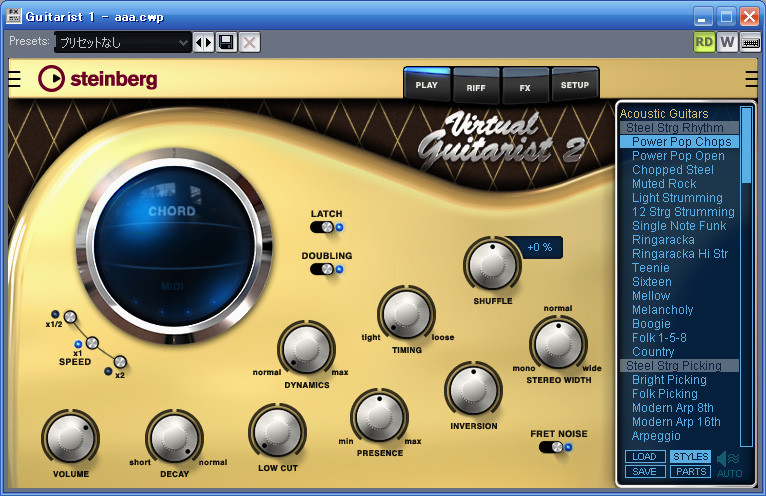
Task: Click the previous preset left arrow
Action: pos(198,43)
